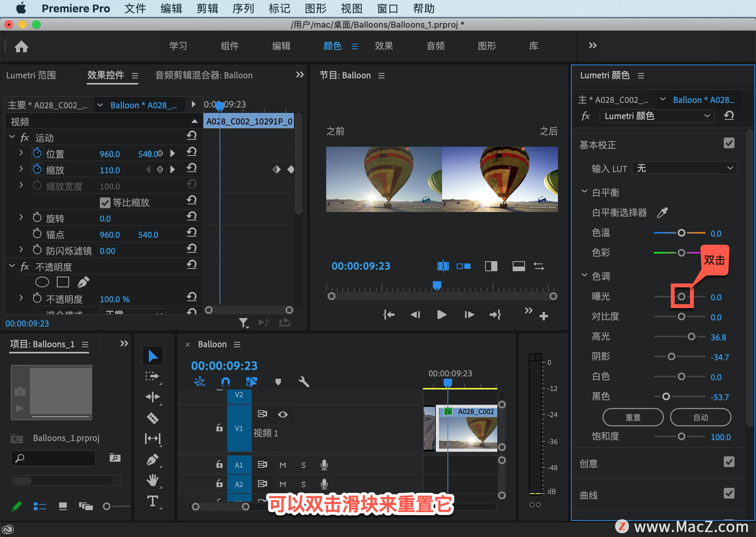
Task: Go to In point
Action: pos(389,314)
